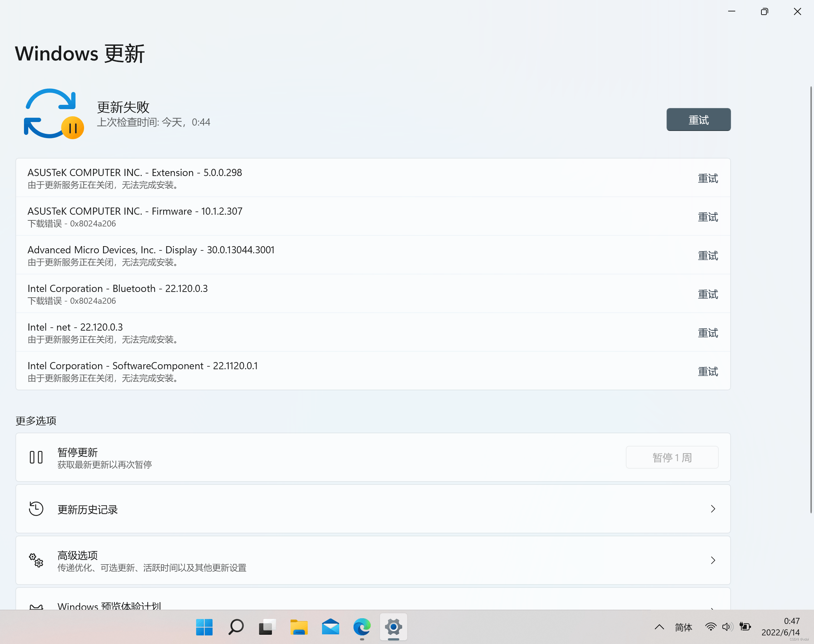Click the pause updates icon
The height and width of the screenshot is (644, 814).
click(36, 457)
